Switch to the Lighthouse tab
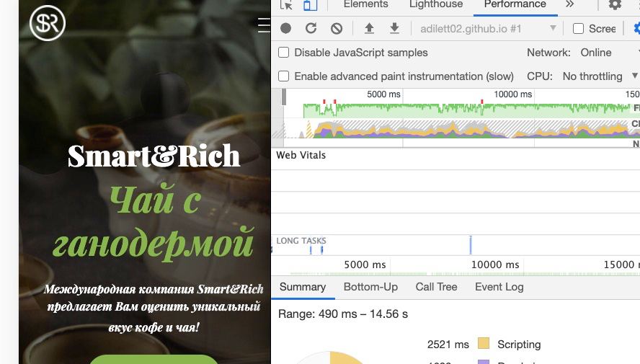640x364 pixels. [436, 4]
